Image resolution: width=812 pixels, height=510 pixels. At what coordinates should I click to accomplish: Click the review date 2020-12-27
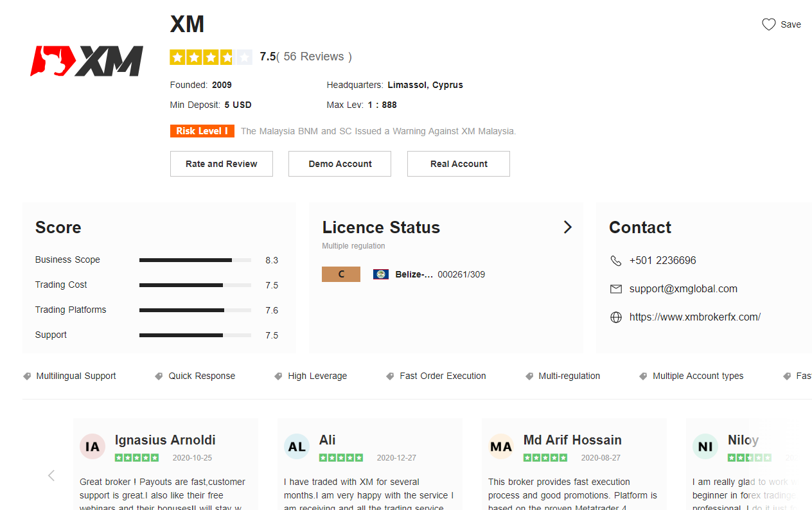[396, 458]
